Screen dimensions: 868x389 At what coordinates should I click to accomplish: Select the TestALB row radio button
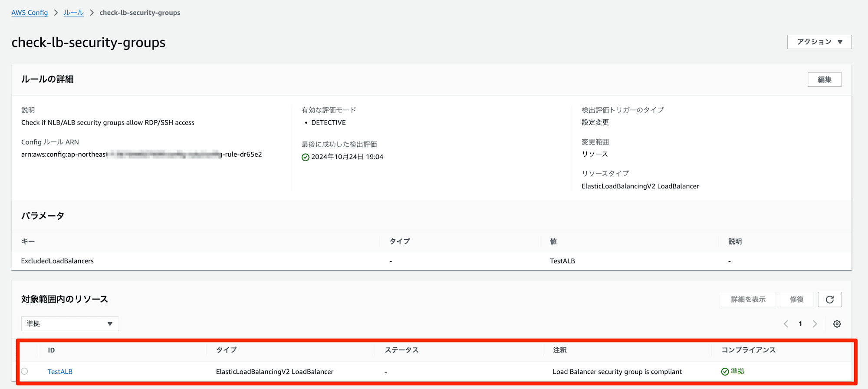point(25,371)
